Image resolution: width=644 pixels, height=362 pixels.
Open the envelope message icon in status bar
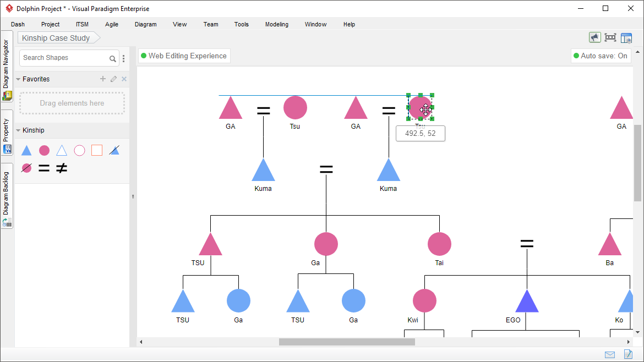[x=610, y=355]
